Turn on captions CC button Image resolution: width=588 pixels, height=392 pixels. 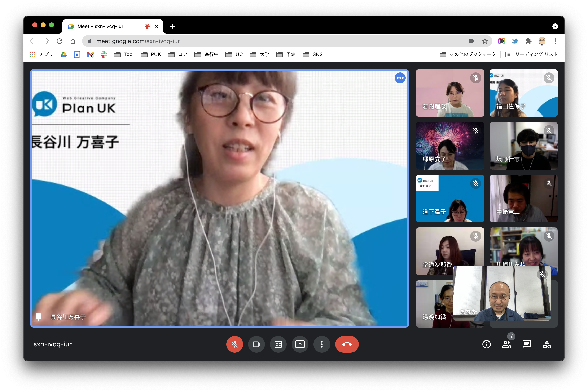(278, 344)
